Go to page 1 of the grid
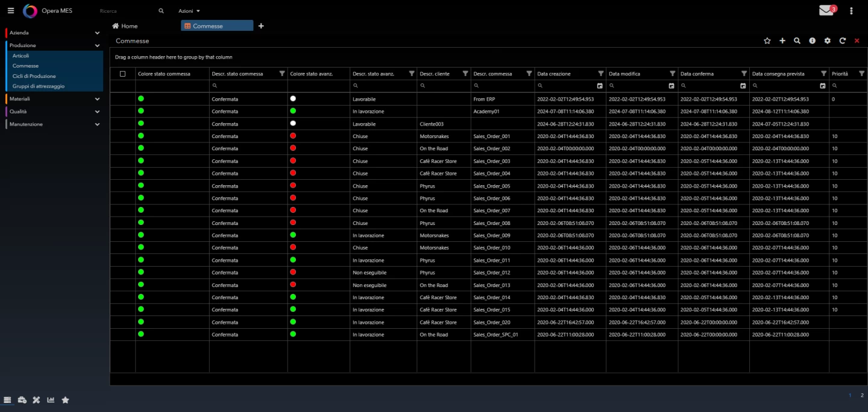This screenshot has height=412, width=868. pos(850,396)
